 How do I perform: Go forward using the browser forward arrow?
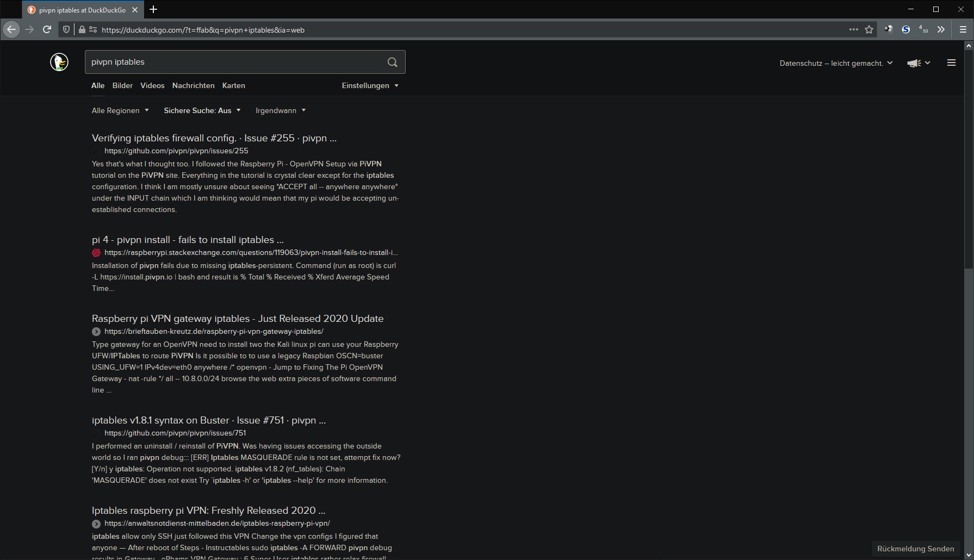pyautogui.click(x=29, y=29)
